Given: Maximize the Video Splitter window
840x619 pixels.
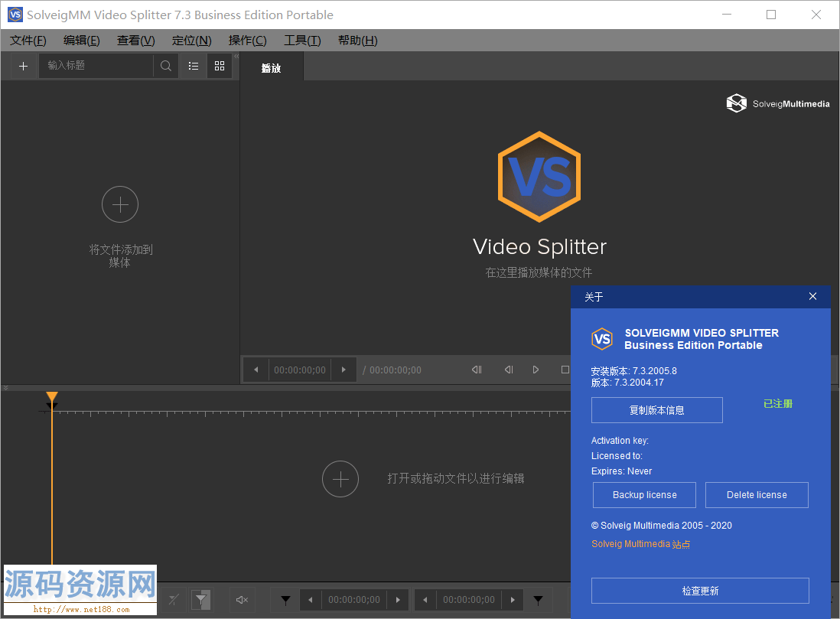Looking at the screenshot, I should click(771, 15).
